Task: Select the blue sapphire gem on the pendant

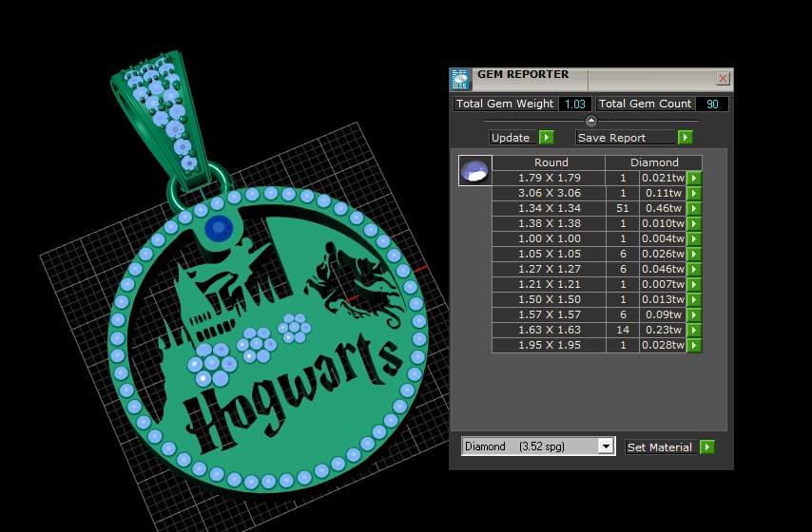Action: coord(218,228)
